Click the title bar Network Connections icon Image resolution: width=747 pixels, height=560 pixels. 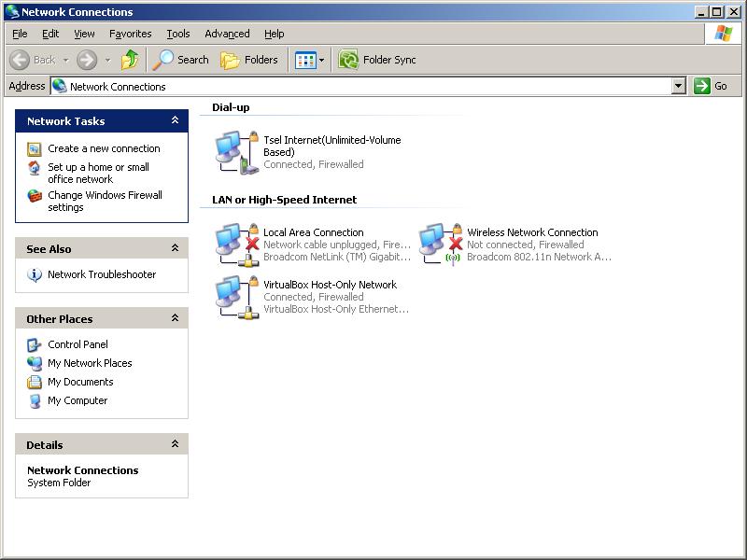point(12,12)
